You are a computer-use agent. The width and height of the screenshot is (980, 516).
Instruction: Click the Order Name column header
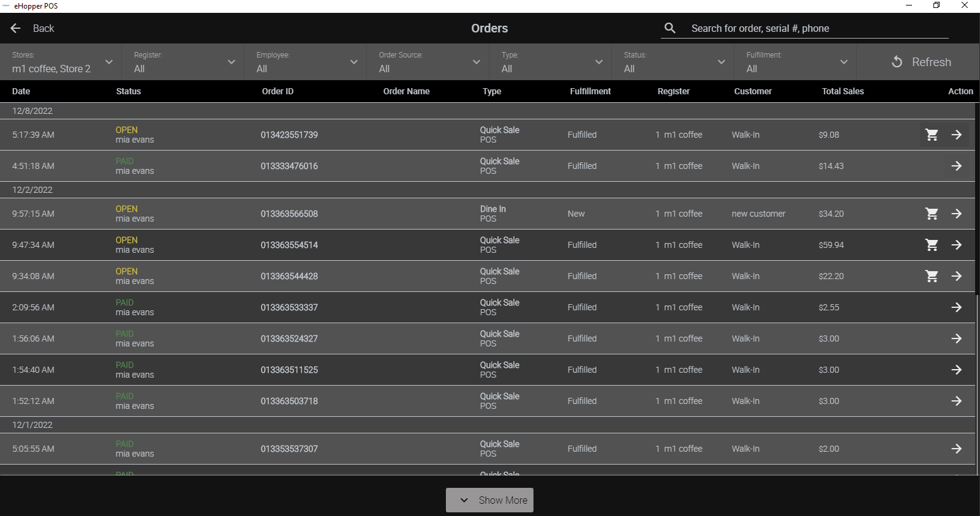(x=406, y=91)
